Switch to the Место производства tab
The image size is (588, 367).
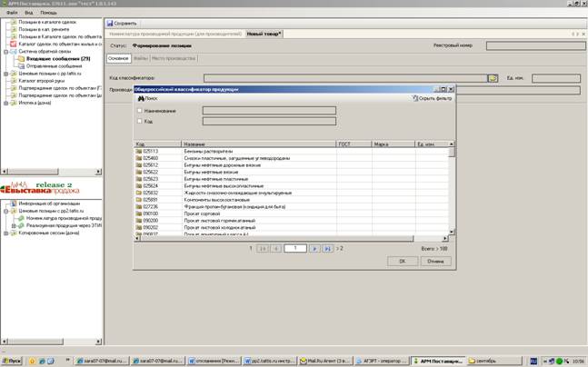tap(174, 58)
